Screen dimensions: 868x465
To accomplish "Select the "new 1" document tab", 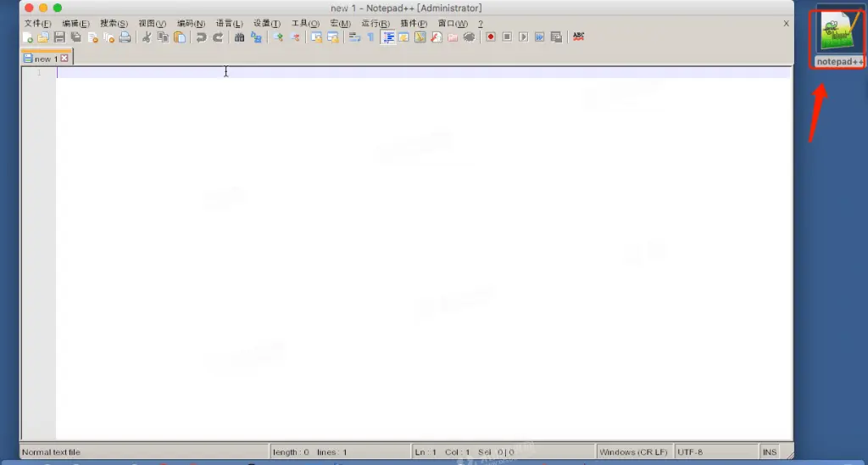I will 46,59.
